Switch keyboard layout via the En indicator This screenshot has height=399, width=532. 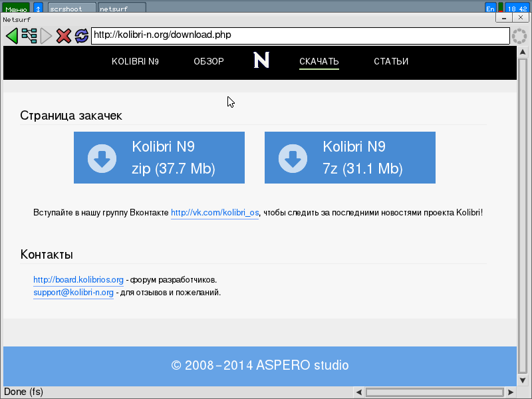pyautogui.click(x=490, y=8)
